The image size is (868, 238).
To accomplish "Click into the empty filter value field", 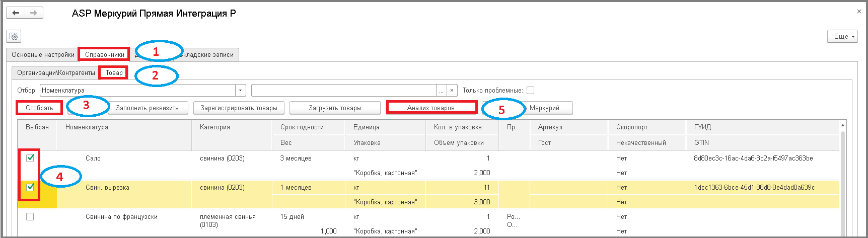I will pyautogui.click(x=344, y=91).
